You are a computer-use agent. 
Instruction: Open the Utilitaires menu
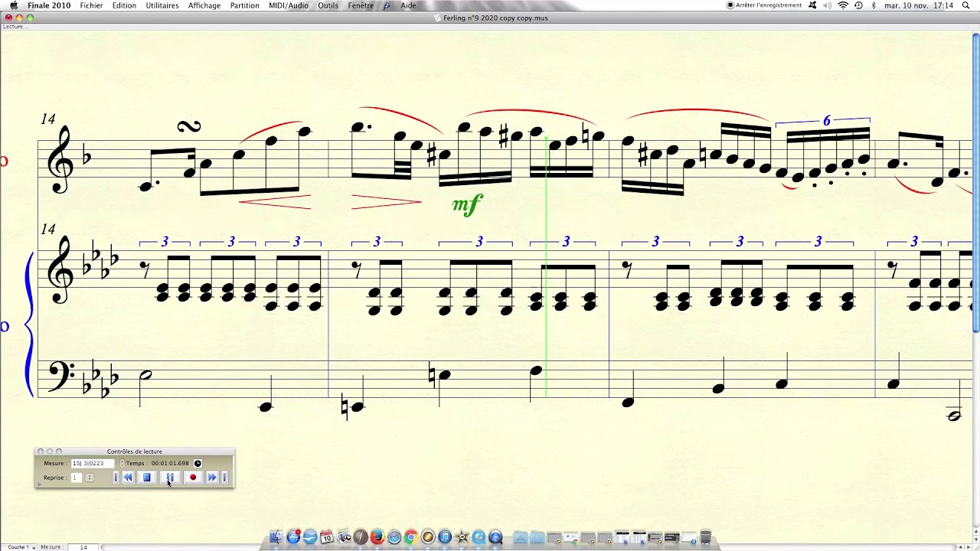coord(162,5)
